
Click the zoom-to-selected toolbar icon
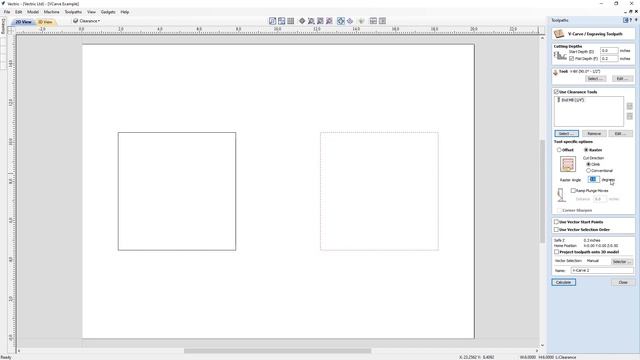tap(320, 21)
